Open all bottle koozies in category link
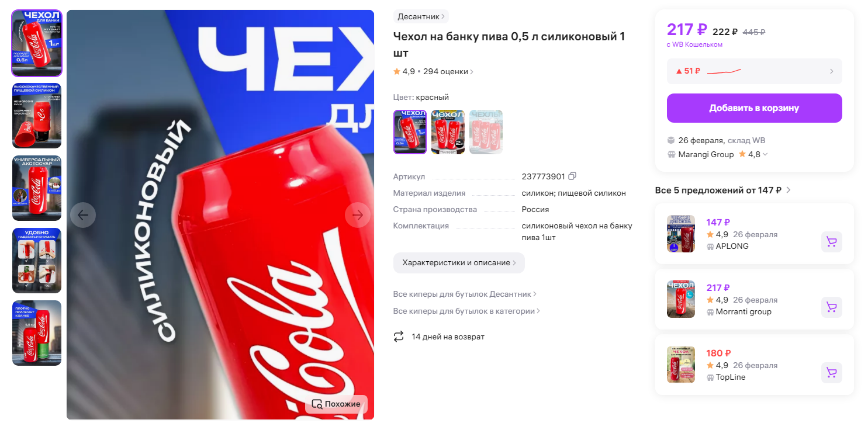Image resolution: width=868 pixels, height=430 pixels. (x=466, y=311)
